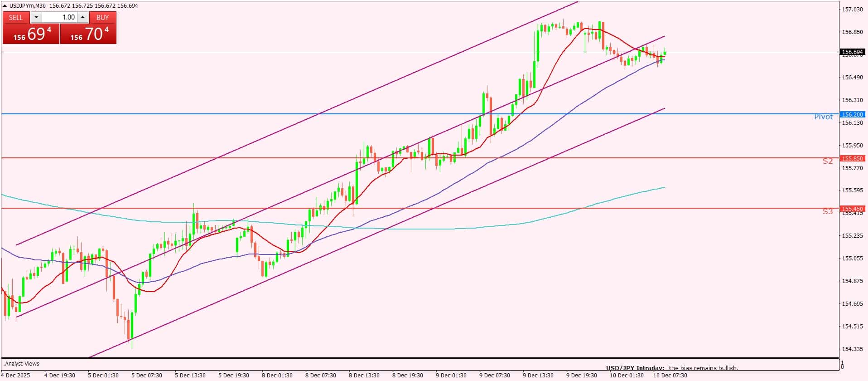Image resolution: width=868 pixels, height=381 pixels.
Task: Click the 5 Dec 07:30 time label
Action: click(147, 376)
